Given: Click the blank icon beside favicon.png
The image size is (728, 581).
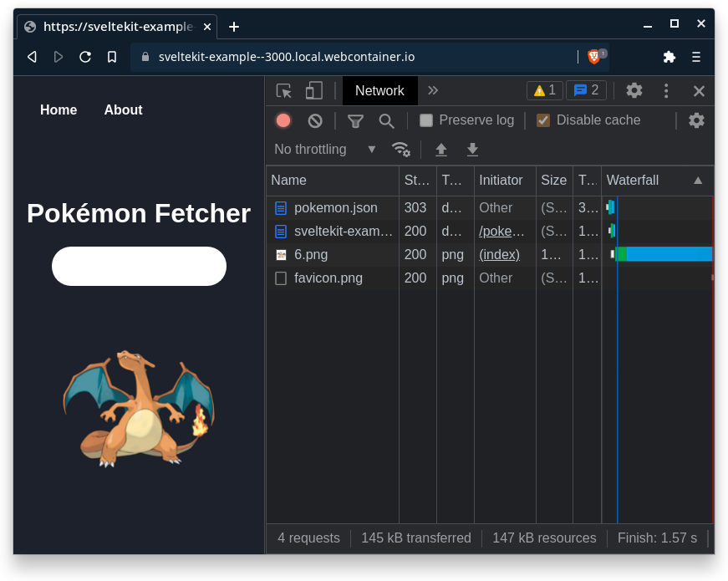Looking at the screenshot, I should pyautogui.click(x=281, y=278).
